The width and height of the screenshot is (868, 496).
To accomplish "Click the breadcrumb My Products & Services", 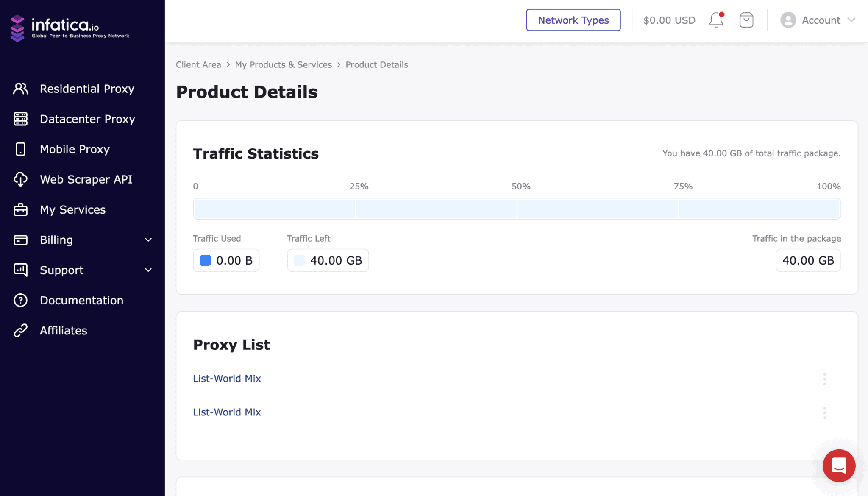I will 283,64.
